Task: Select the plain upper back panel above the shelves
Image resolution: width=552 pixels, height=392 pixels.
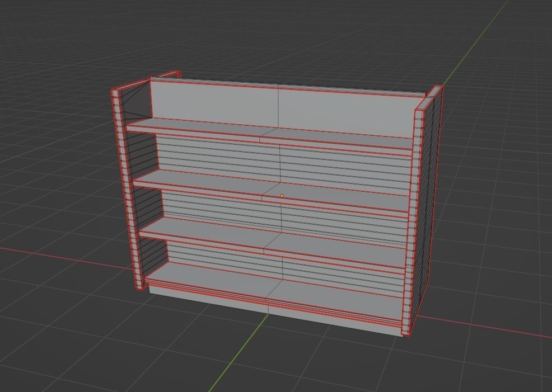Action: (x=282, y=107)
